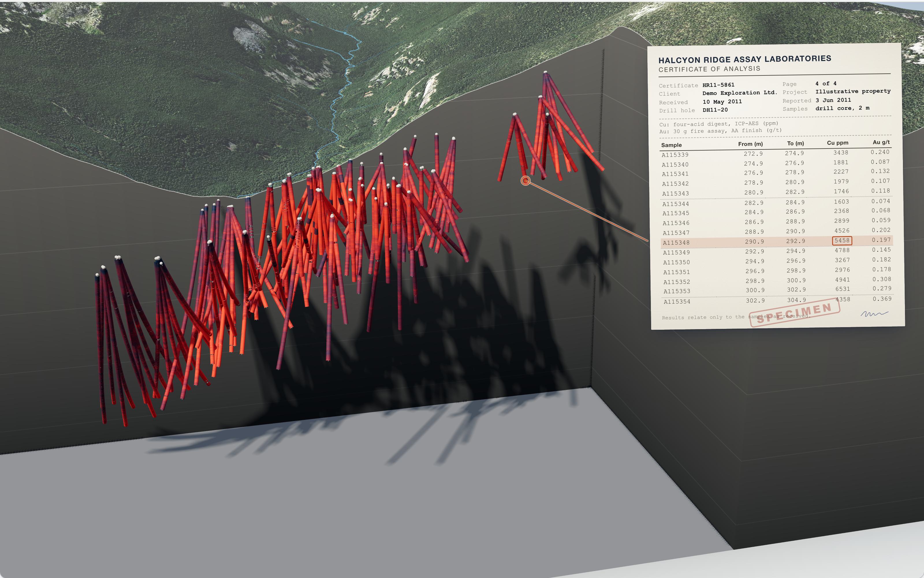This screenshot has height=578, width=924.
Task: Click the signature on the certificate
Action: [x=874, y=314]
